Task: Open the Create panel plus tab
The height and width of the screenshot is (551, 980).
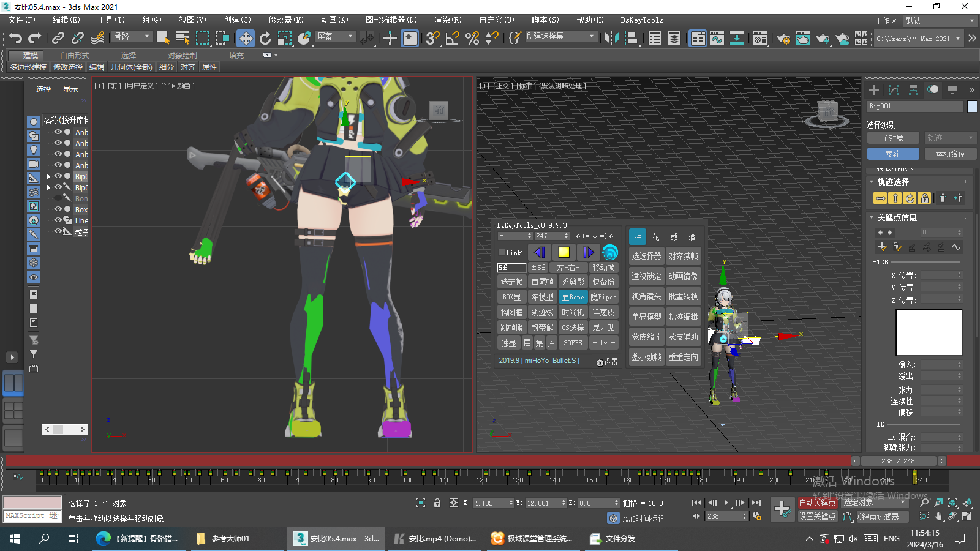Action: [874, 90]
